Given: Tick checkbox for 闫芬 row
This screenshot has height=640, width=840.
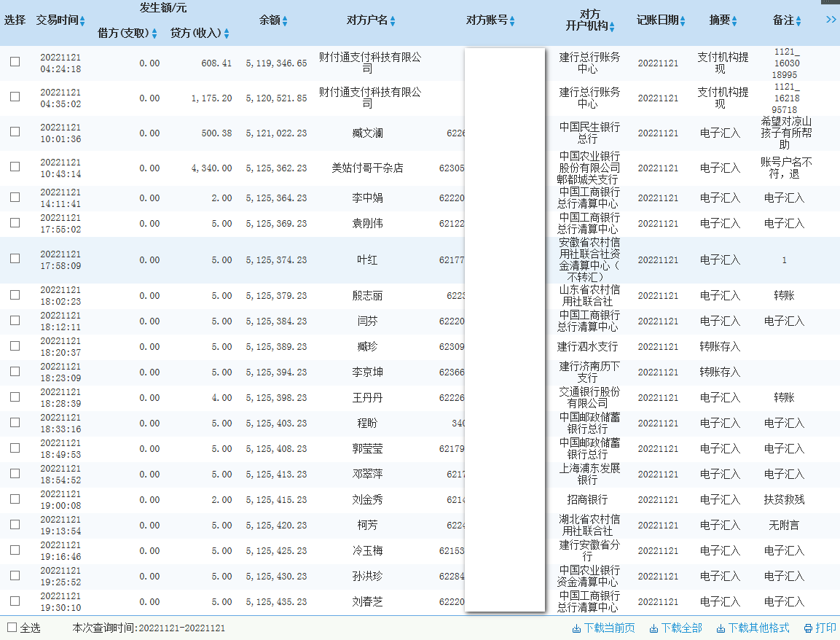Looking at the screenshot, I should 15,321.
